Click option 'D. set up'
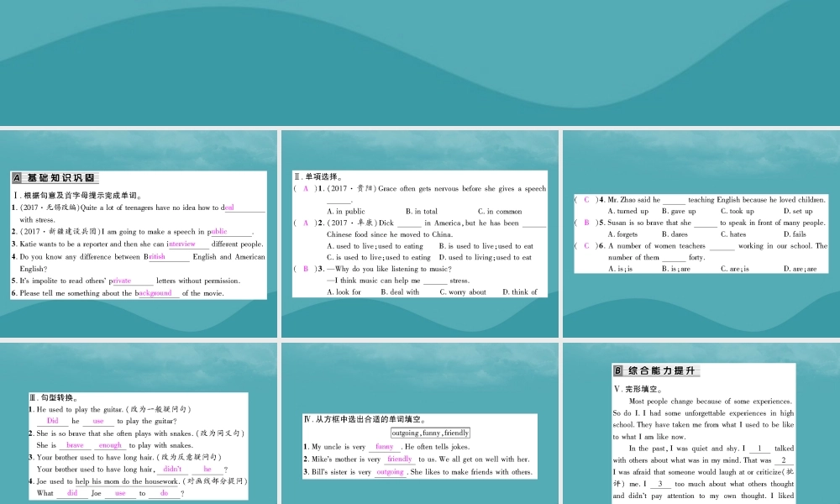 (x=798, y=211)
